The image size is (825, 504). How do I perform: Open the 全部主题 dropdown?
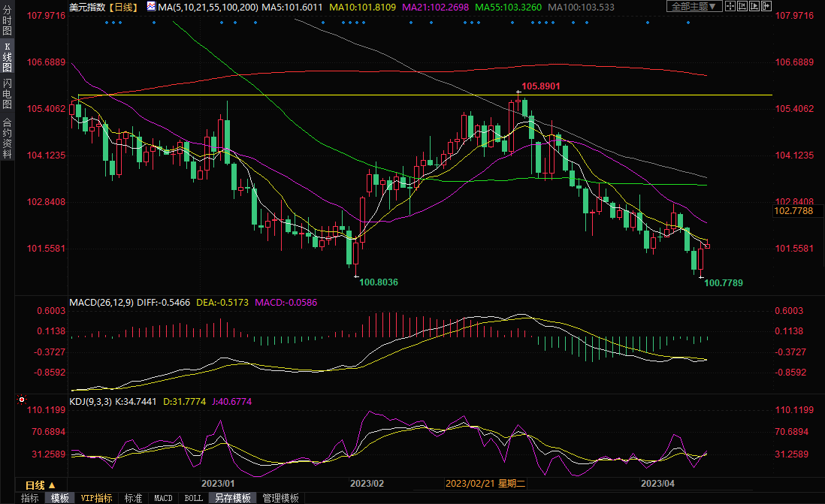tap(694, 6)
